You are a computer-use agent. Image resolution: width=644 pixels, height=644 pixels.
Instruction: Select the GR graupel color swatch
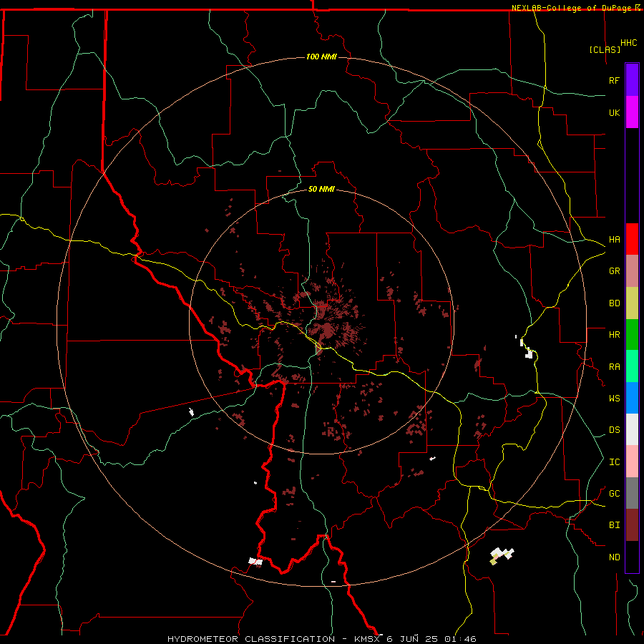click(632, 270)
